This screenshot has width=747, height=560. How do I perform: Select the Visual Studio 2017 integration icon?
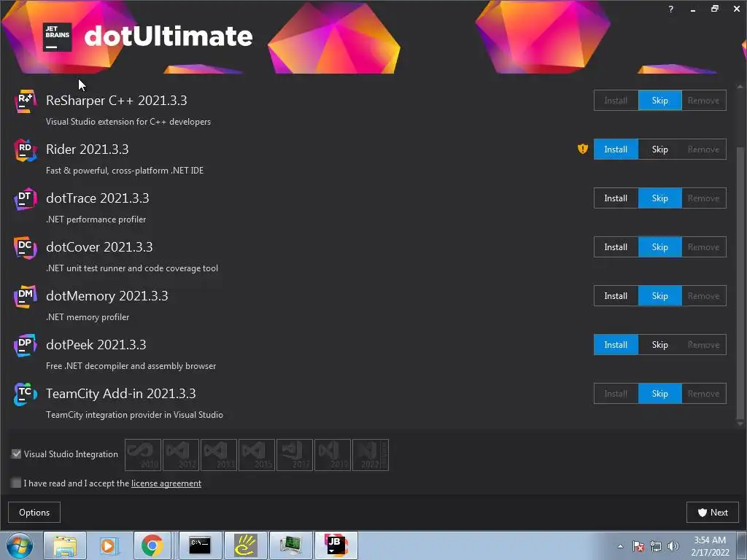(x=295, y=455)
